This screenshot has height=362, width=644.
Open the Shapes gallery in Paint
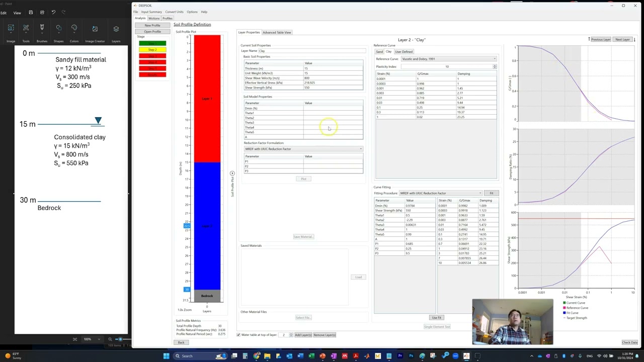tap(58, 32)
